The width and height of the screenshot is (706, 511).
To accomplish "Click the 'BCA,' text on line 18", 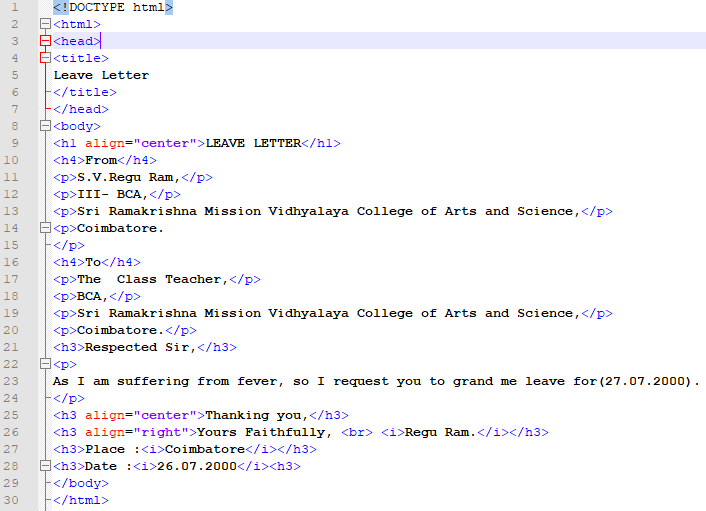I will 93,296.
